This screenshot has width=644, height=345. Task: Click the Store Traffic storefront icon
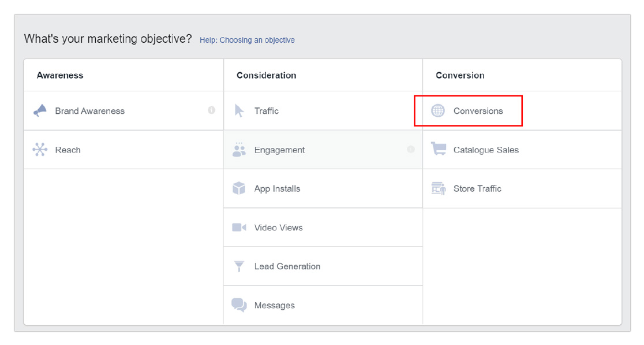pos(438,188)
